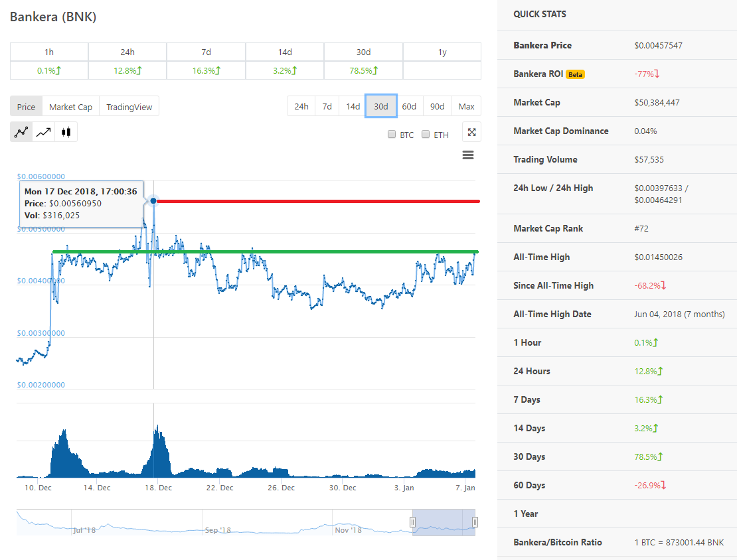Toggle the ETH comparison checkbox
Viewport: 737px width, 560px height.
pyautogui.click(x=426, y=135)
